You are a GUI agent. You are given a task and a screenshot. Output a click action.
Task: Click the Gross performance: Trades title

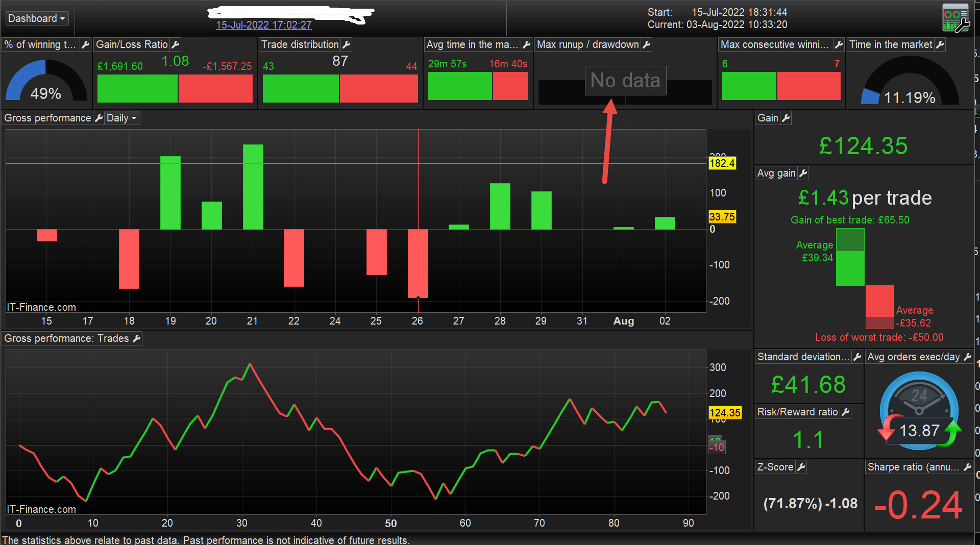pyautogui.click(x=66, y=338)
